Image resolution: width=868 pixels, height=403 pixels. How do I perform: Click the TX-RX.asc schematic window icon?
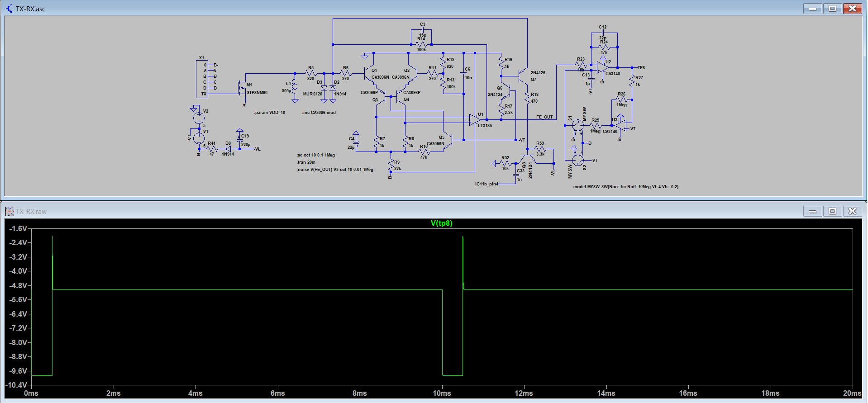click(x=9, y=9)
